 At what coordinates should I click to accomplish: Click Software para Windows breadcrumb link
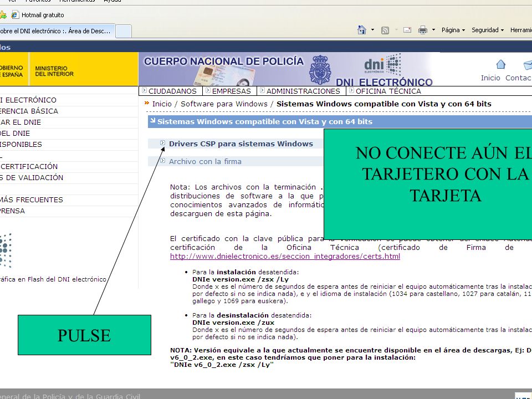coord(224,104)
